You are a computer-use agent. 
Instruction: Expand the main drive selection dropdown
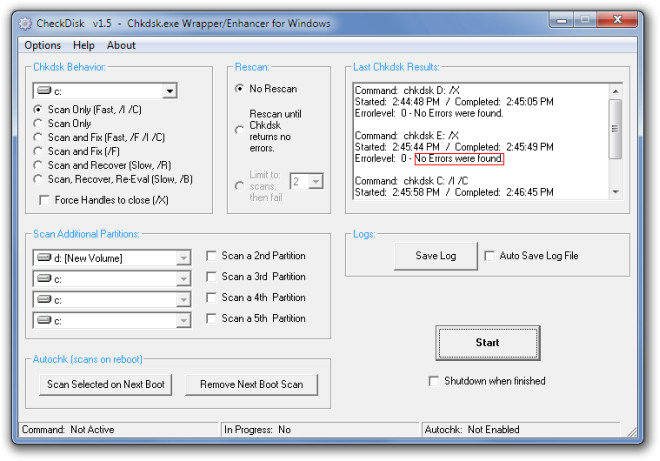[170, 91]
